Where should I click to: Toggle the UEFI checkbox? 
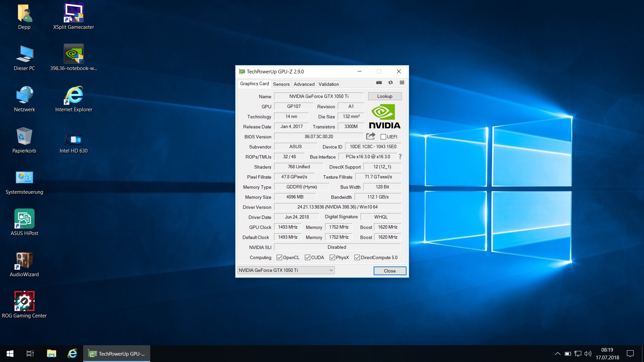[383, 137]
